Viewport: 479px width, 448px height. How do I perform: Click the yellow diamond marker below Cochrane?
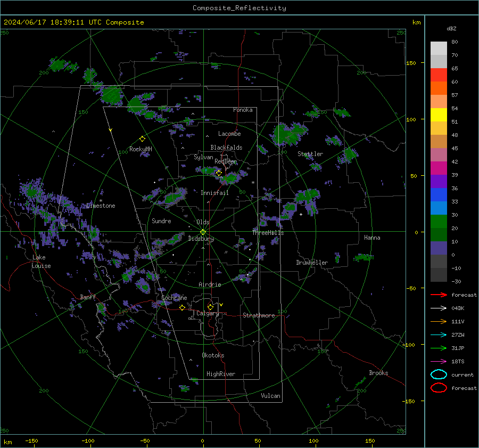coord(182,307)
